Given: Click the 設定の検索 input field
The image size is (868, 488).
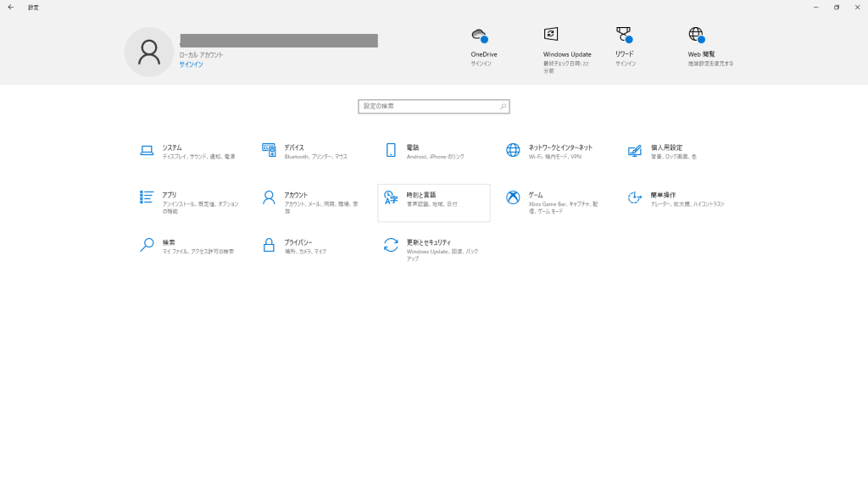Looking at the screenshot, I should click(434, 106).
